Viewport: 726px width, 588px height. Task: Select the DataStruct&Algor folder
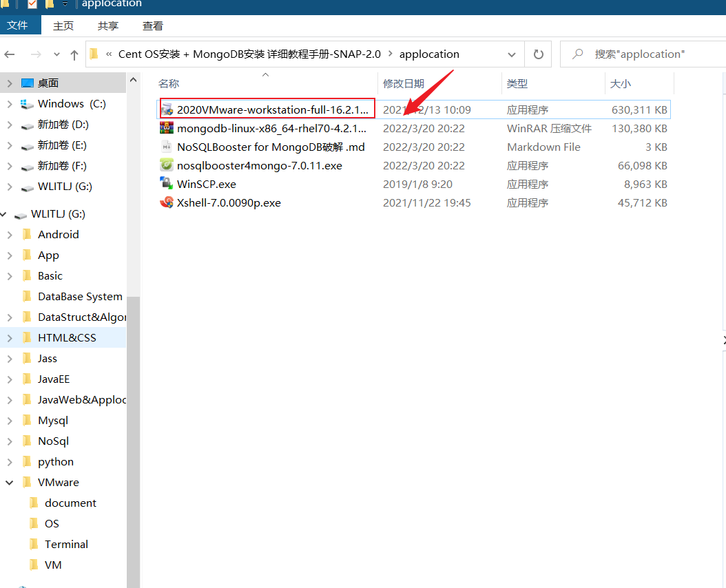click(x=82, y=317)
